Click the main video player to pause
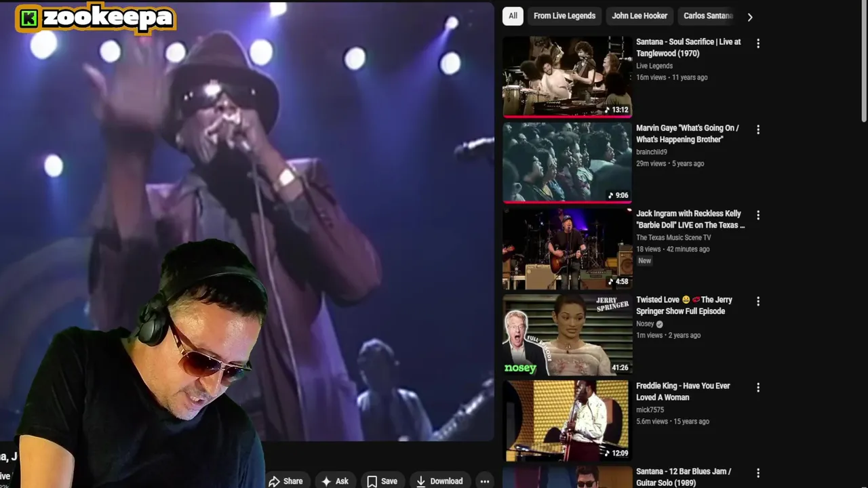Viewport: 868px width, 488px height. pyautogui.click(x=247, y=221)
